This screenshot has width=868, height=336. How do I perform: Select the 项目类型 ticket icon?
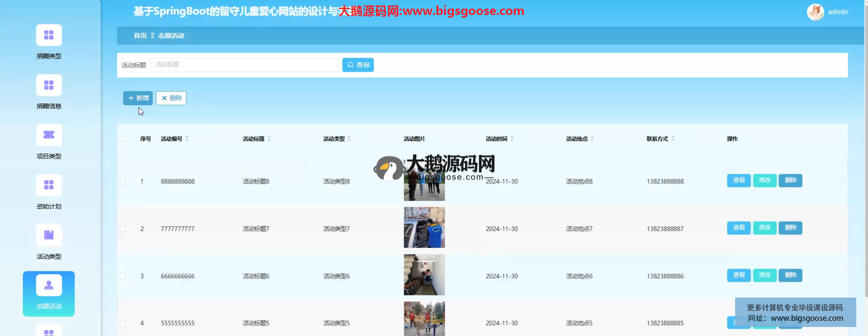[49, 135]
